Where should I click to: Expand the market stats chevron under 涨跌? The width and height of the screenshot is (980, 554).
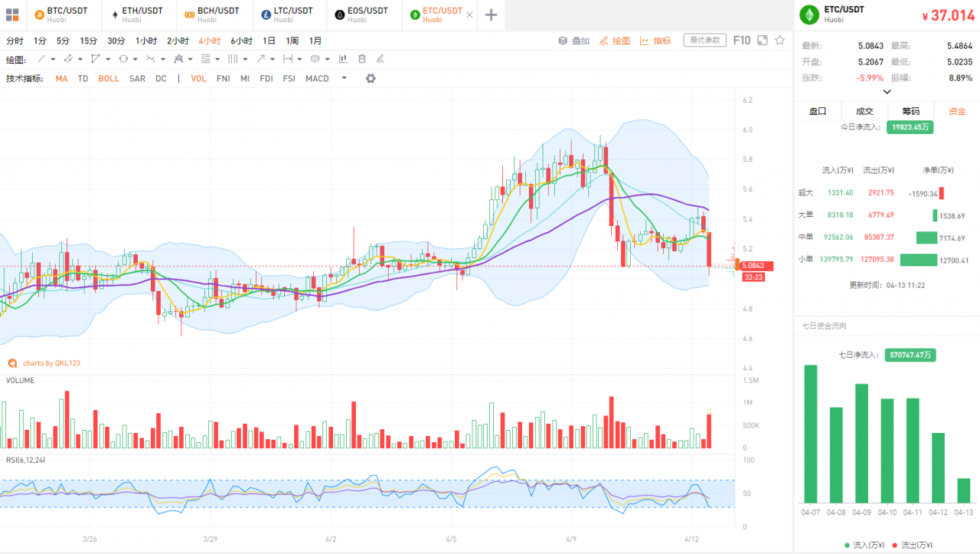coord(887,92)
